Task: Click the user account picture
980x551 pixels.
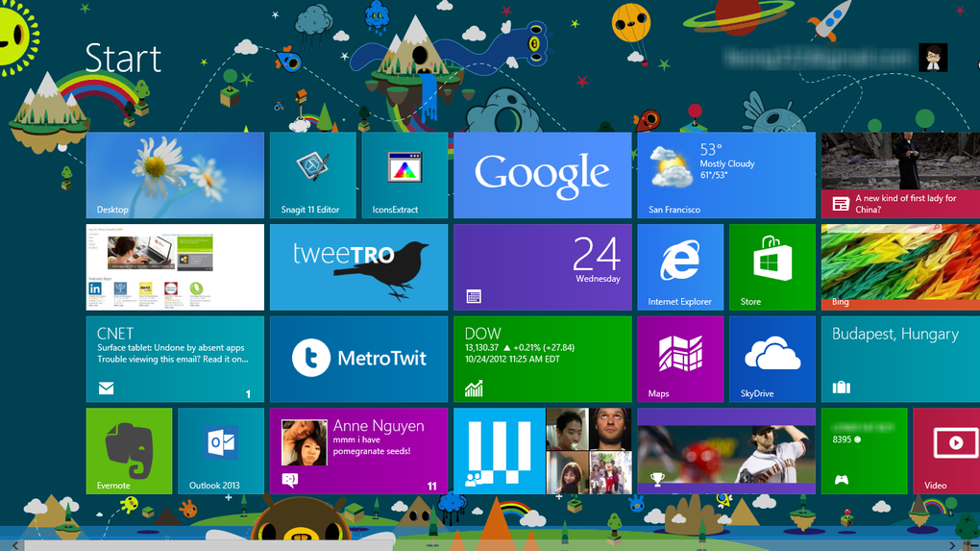Action: (933, 58)
